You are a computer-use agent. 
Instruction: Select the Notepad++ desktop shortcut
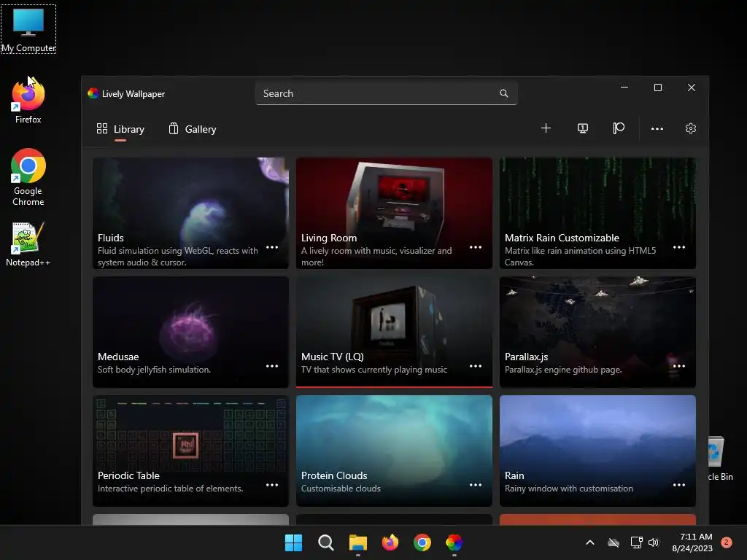click(x=28, y=244)
